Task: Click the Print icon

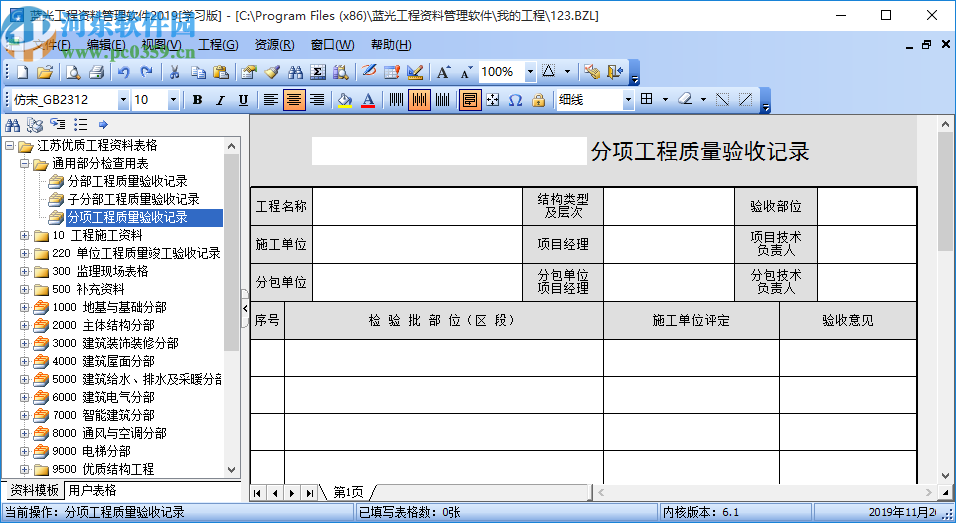Action: pos(96,72)
